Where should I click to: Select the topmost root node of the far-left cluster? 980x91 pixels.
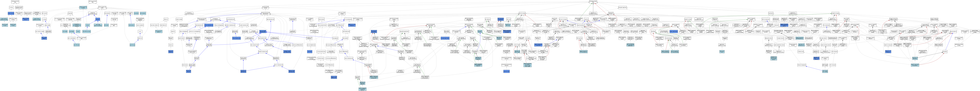coord(15,2)
